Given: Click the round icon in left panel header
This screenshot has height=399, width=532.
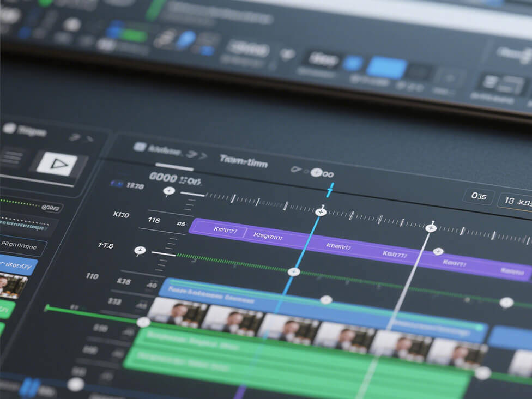Looking at the screenshot, I should click(9, 128).
